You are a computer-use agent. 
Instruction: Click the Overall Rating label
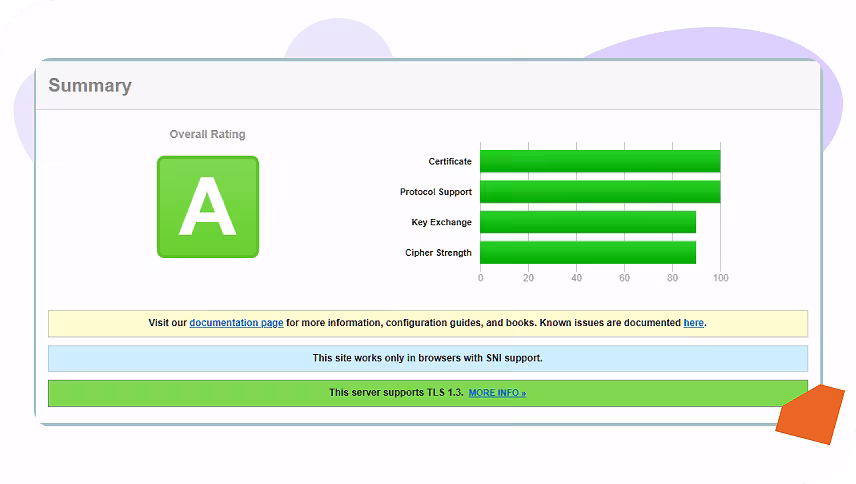207,134
